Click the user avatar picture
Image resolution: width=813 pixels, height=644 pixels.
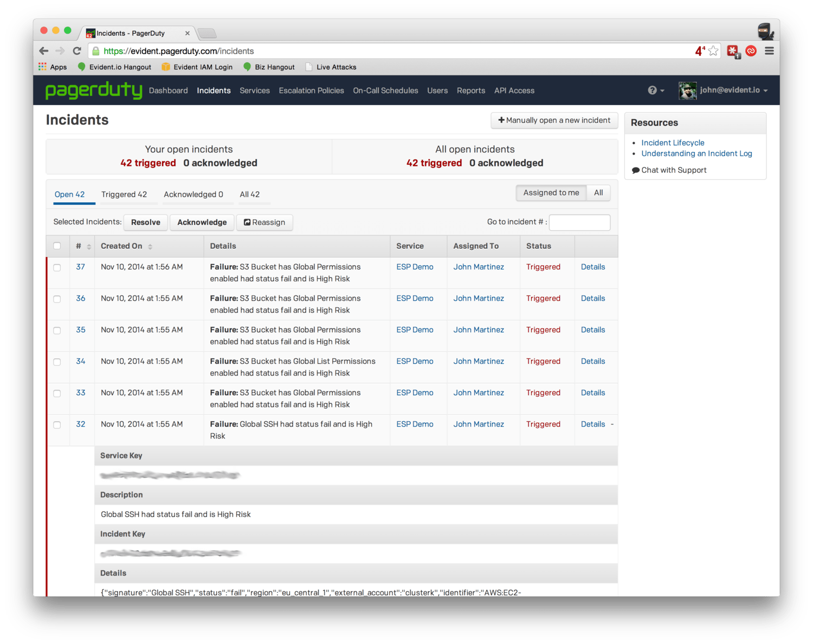687,91
